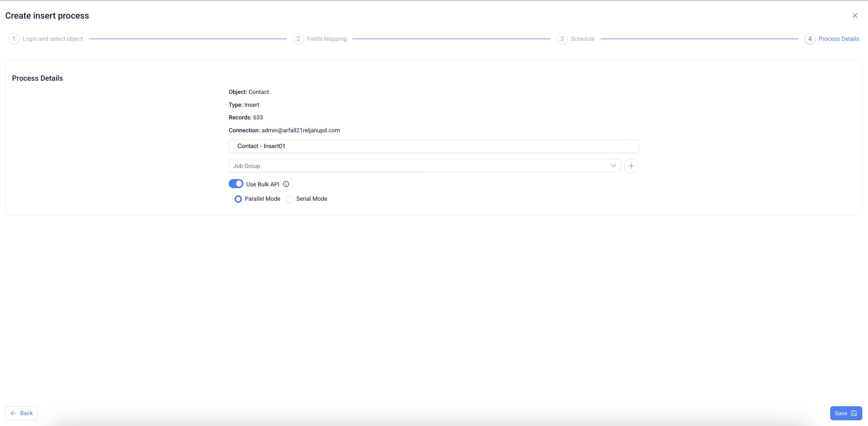Click the Bulk API info icon
868x426 pixels.
[286, 184]
